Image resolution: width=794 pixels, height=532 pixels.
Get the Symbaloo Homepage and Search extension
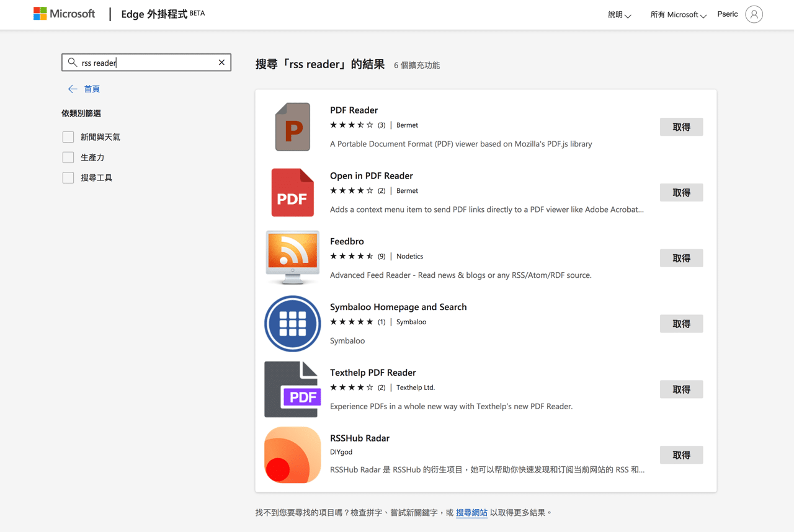(x=681, y=324)
